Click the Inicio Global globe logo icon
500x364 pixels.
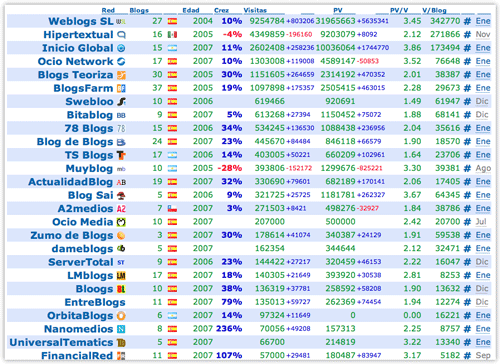121,48
